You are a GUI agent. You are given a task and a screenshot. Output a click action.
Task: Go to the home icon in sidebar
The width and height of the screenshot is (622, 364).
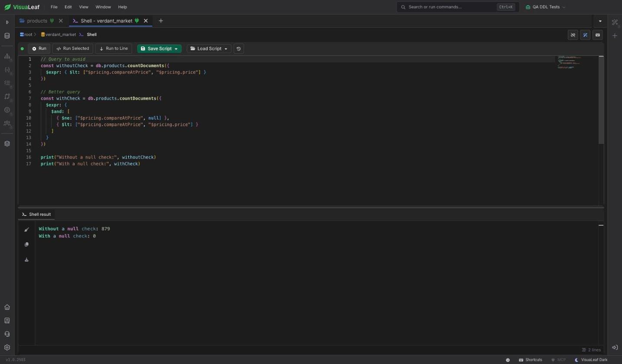[x=7, y=307]
